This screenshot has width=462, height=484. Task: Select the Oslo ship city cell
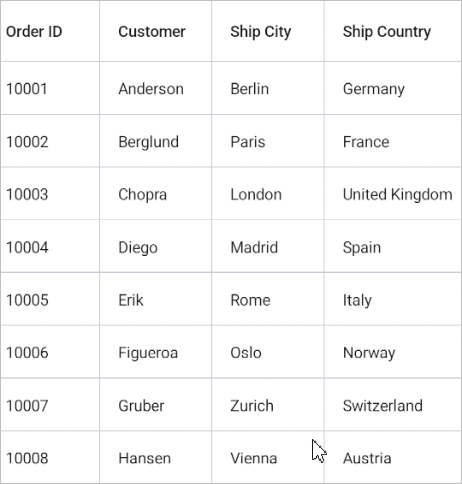coord(268,352)
